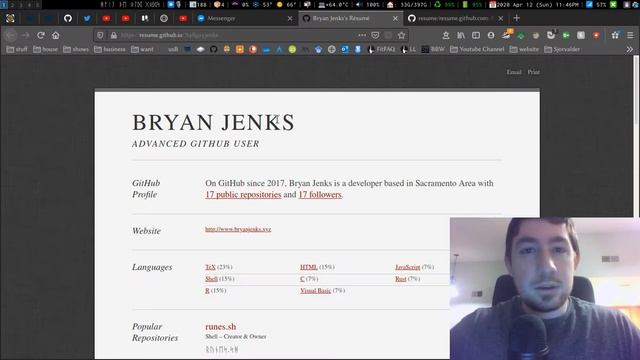Open the 'Sjorvalder' bookmarks folder
This screenshot has width=640, height=360.
(562, 49)
